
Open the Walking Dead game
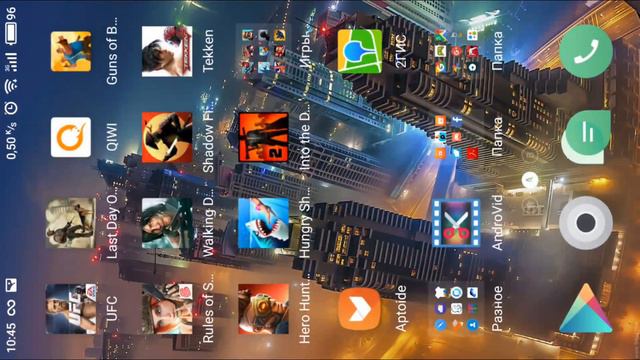167,223
